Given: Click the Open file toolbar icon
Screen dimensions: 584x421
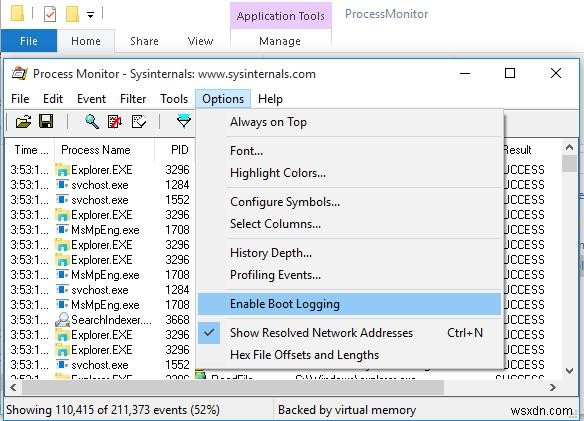Looking at the screenshot, I should click(x=23, y=121).
